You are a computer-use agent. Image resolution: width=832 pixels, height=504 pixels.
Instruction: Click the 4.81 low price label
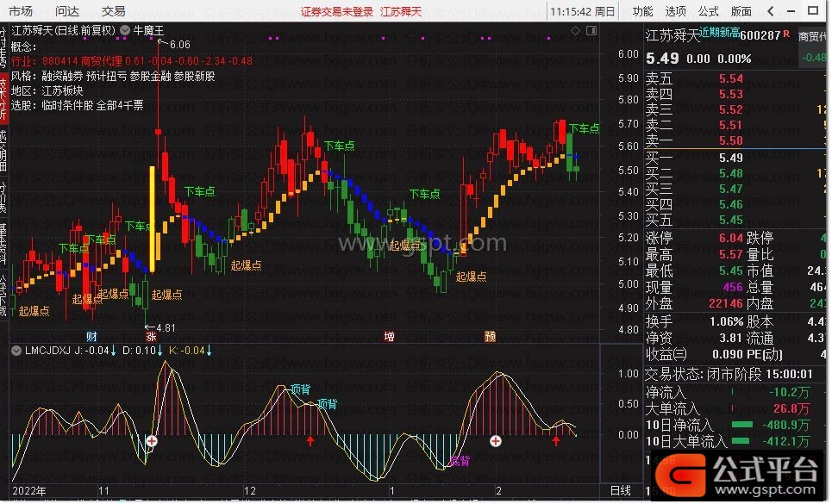(x=166, y=328)
